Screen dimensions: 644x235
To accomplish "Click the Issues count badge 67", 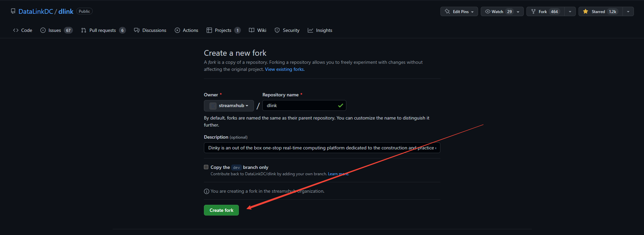I will pyautogui.click(x=68, y=30).
